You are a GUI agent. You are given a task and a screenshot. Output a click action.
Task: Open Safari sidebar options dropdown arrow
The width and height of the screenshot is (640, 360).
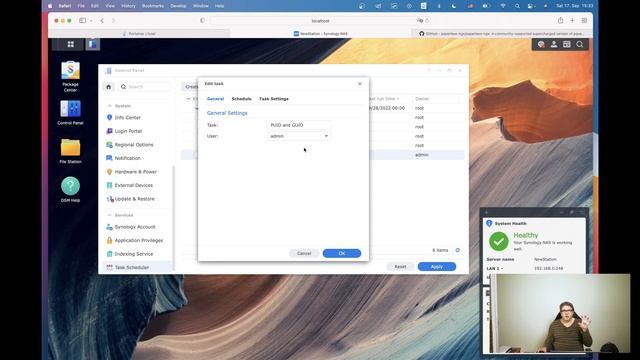coord(91,20)
